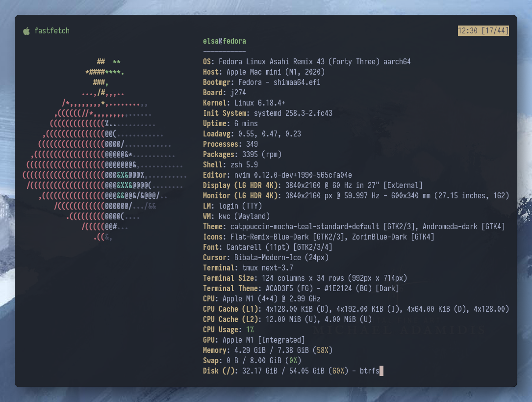Click the 'CPU Cache (L2)' line

(x=287, y=319)
